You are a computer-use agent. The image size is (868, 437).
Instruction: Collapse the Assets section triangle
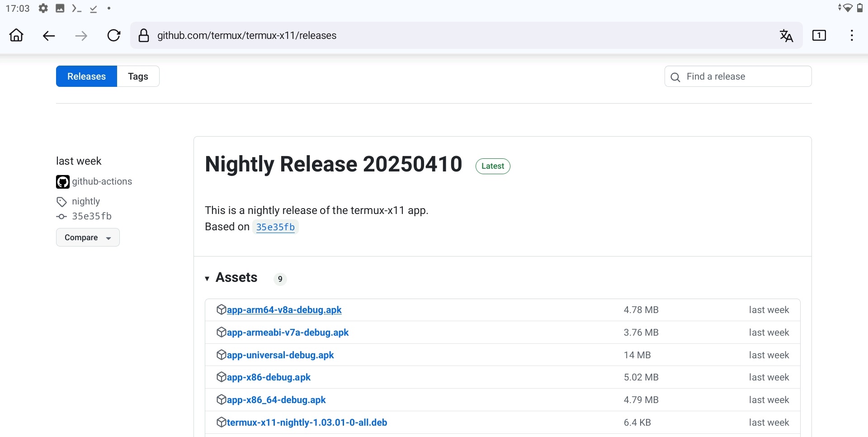coord(207,278)
